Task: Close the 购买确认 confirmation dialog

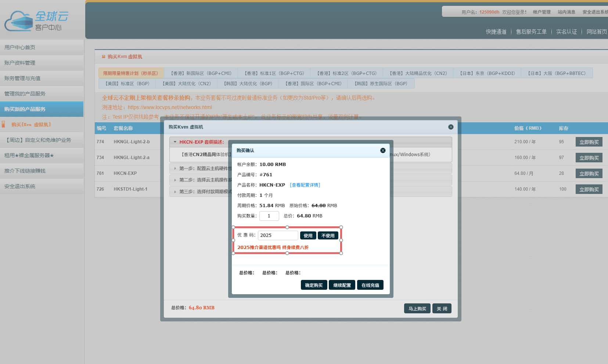Action: [x=383, y=151]
